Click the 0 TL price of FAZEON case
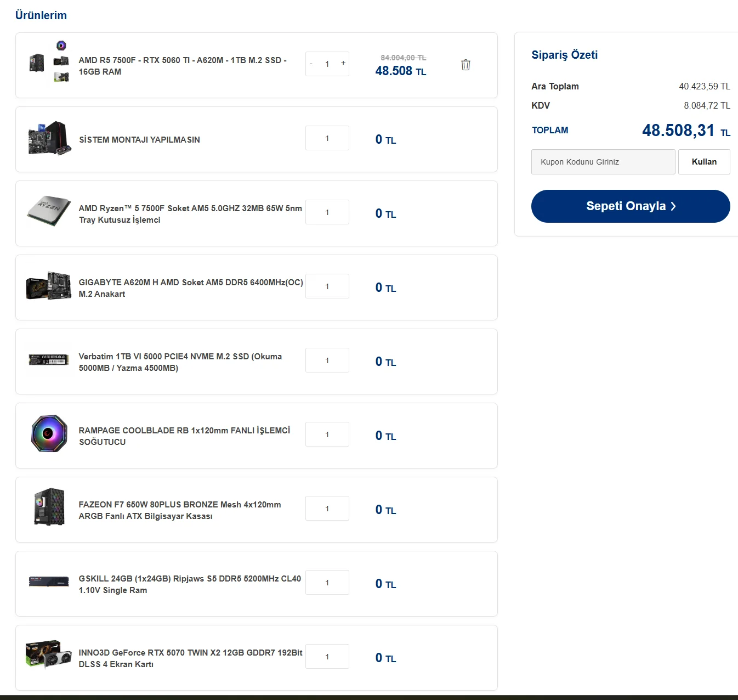 pos(385,510)
